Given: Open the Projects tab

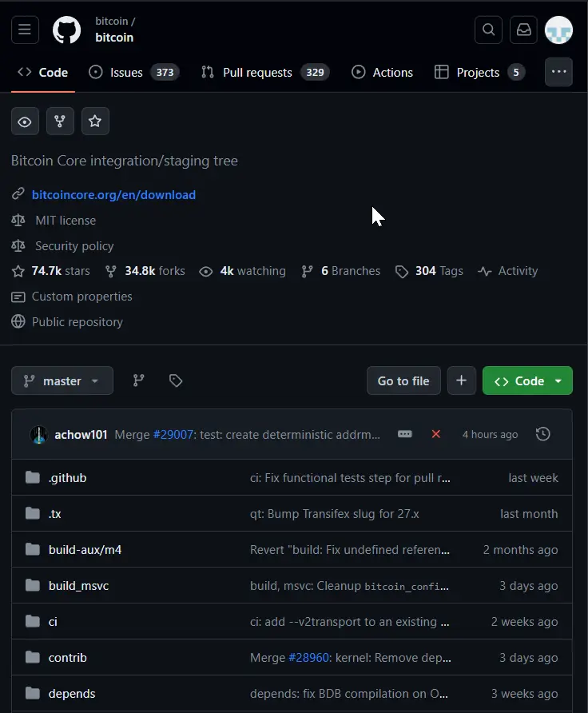Looking at the screenshot, I should click(479, 72).
